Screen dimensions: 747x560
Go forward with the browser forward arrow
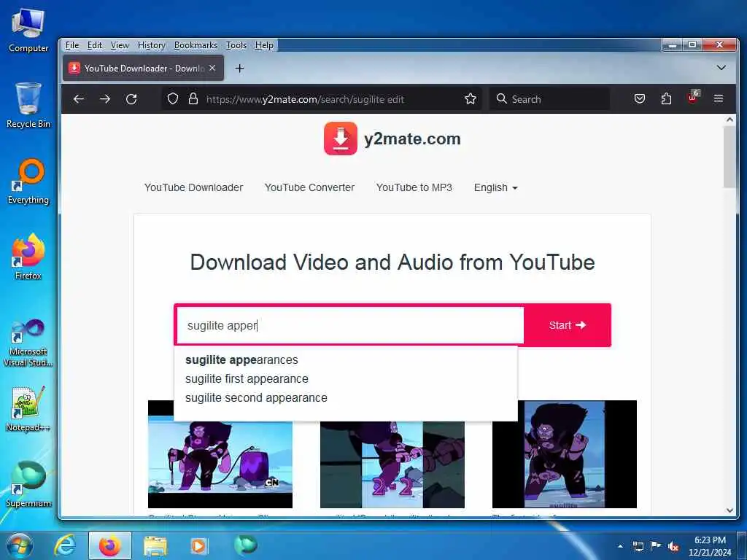[105, 99]
